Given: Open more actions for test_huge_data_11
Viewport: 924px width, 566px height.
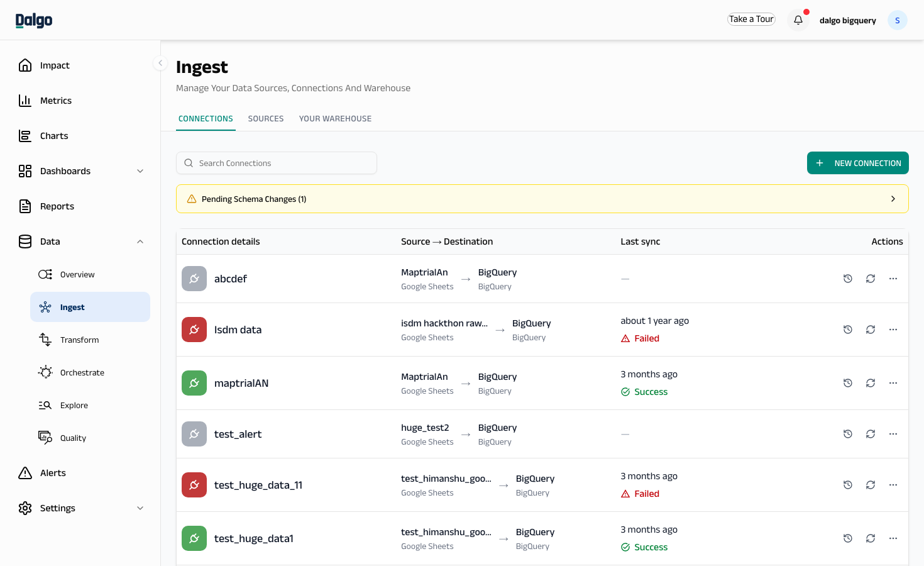Looking at the screenshot, I should pyautogui.click(x=893, y=485).
